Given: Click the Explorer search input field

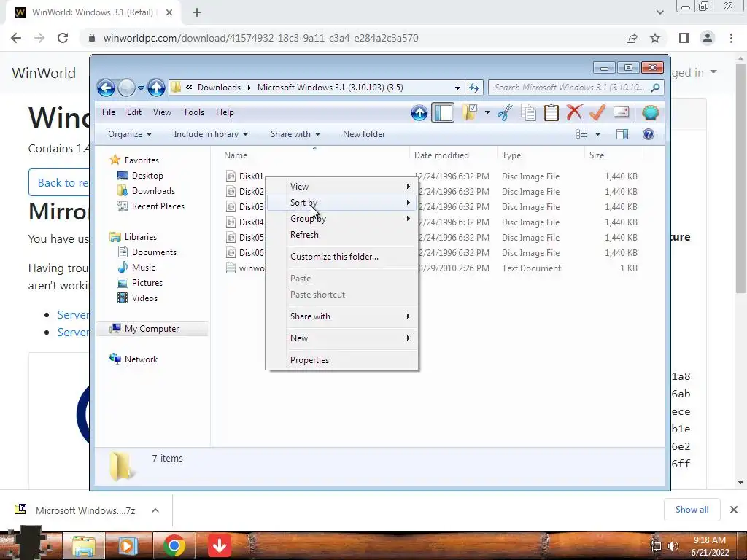Looking at the screenshot, I should (x=570, y=87).
